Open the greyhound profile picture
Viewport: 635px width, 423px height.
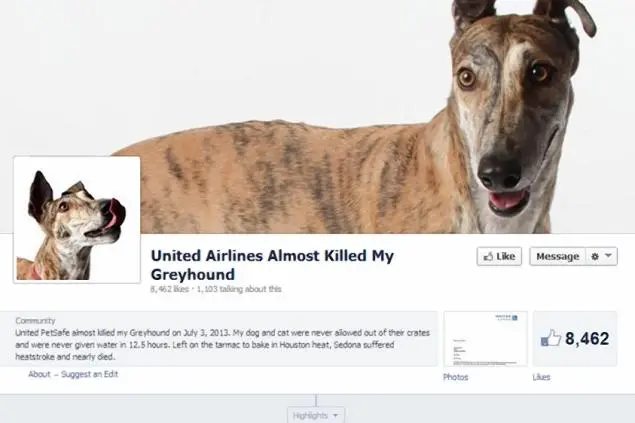[x=77, y=219]
